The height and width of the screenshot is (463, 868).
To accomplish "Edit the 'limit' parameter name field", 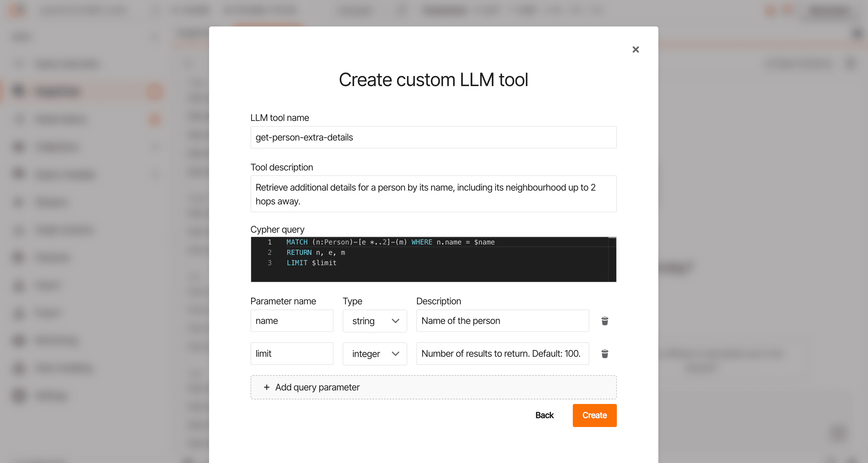I will click(291, 354).
